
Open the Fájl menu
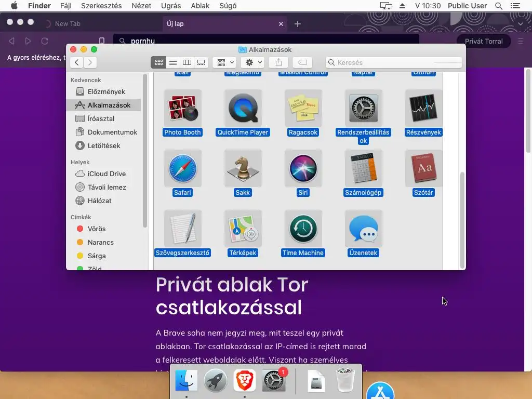coord(66,6)
